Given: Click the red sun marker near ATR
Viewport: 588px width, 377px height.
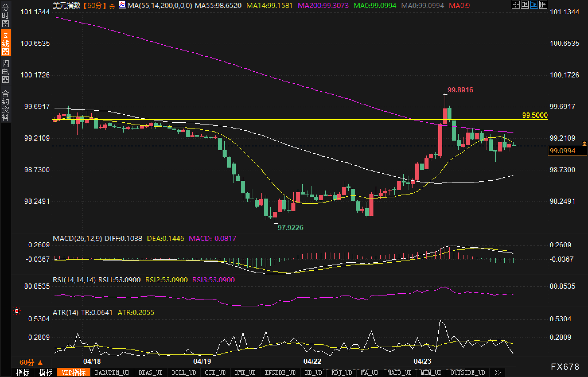Looking at the screenshot, I should 17,311.
